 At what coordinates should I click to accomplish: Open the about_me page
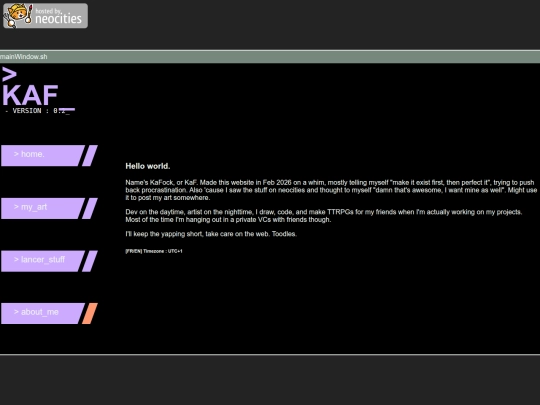[43, 313]
